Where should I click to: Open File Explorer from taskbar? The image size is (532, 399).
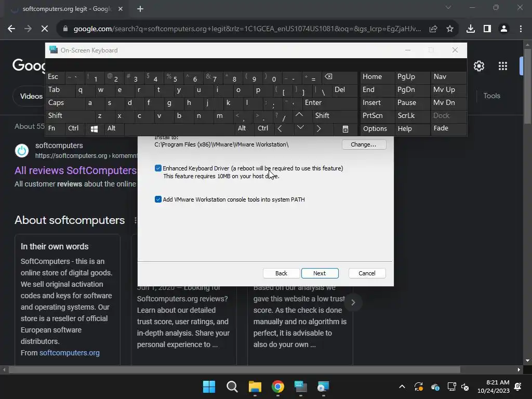pyautogui.click(x=255, y=387)
